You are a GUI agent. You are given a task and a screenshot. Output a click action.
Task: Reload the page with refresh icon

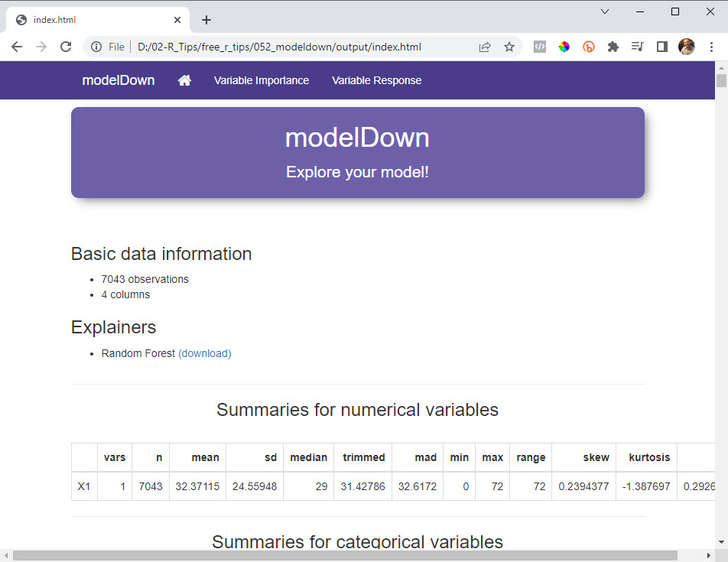pyautogui.click(x=66, y=47)
